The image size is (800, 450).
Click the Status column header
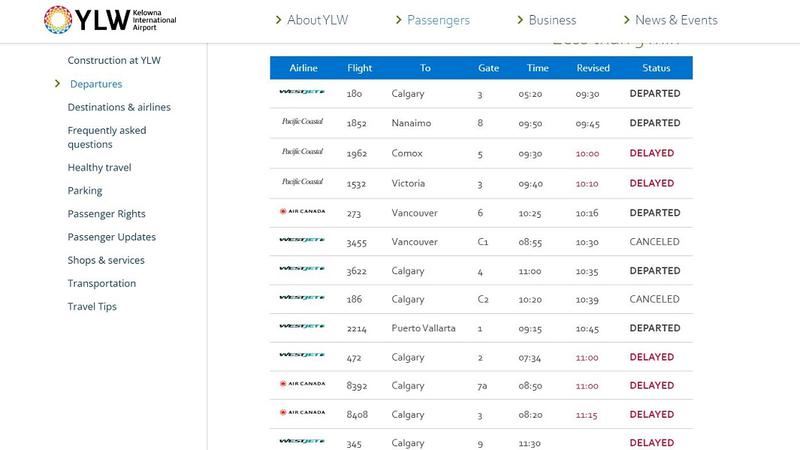[655, 68]
